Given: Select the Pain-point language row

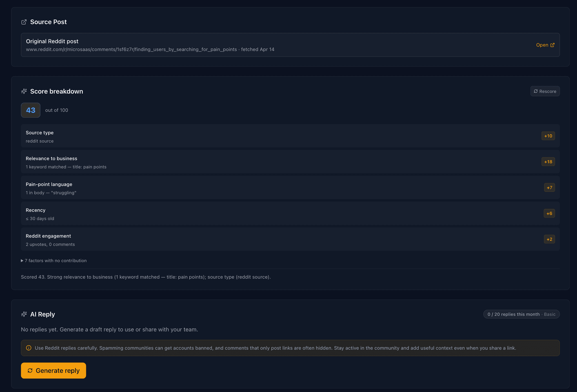Looking at the screenshot, I should click(x=290, y=188).
